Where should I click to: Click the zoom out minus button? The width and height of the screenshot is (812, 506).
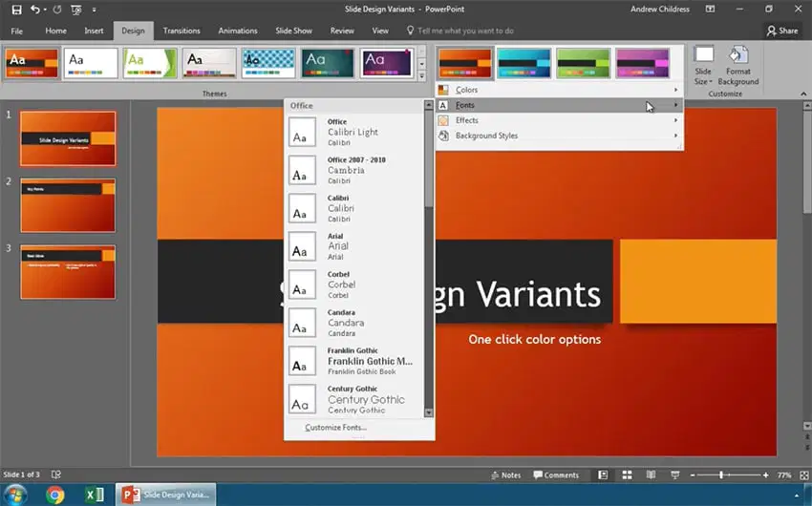[x=693, y=474]
